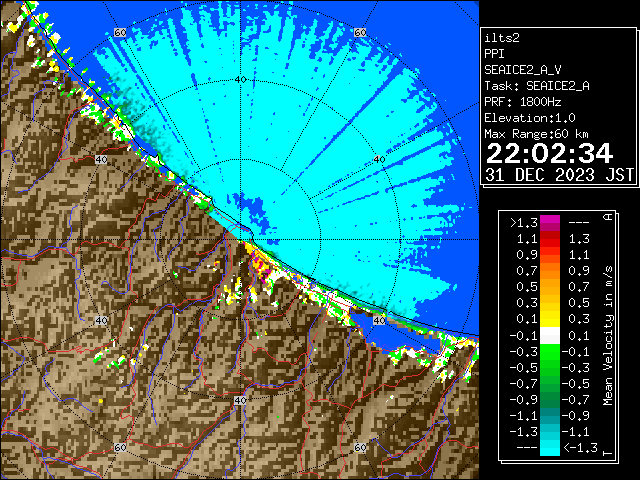Click the >1.3 legend value

click(524, 223)
